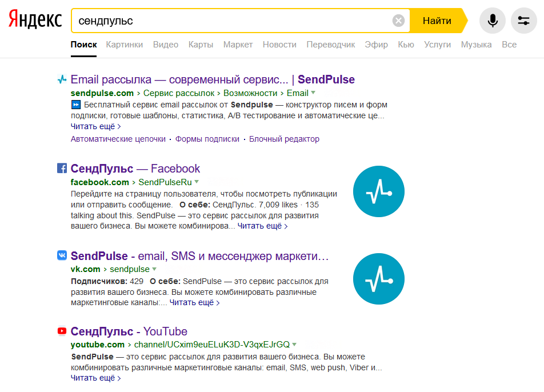Expand dropdown arrow after youtube.com channel URL
The width and height of the screenshot is (544, 392).
(x=294, y=345)
